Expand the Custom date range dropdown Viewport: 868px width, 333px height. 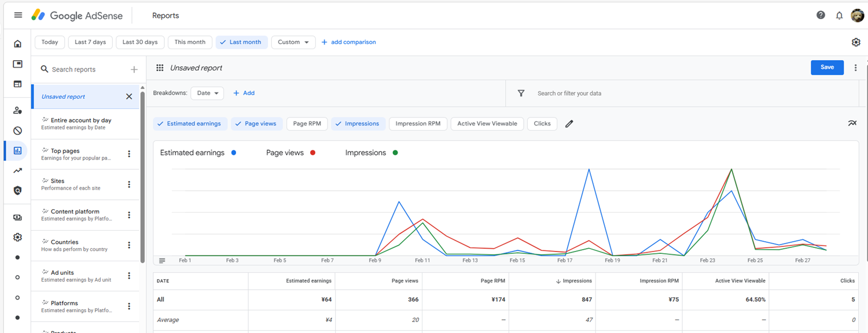pyautogui.click(x=293, y=42)
